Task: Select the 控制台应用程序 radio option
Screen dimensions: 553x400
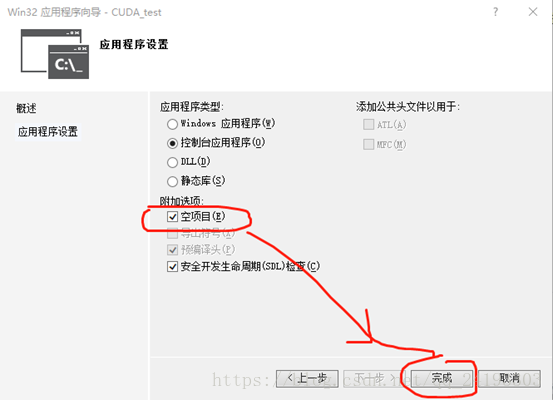Action: [172, 143]
